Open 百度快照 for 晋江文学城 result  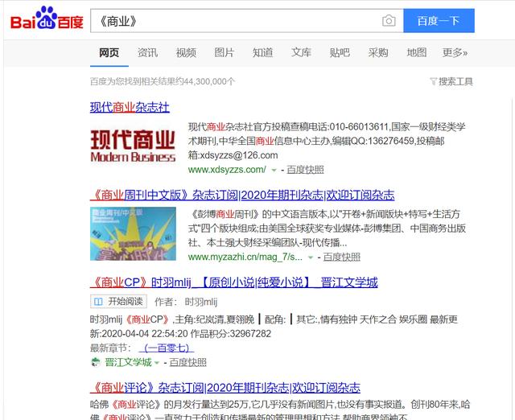pyautogui.click(x=187, y=363)
